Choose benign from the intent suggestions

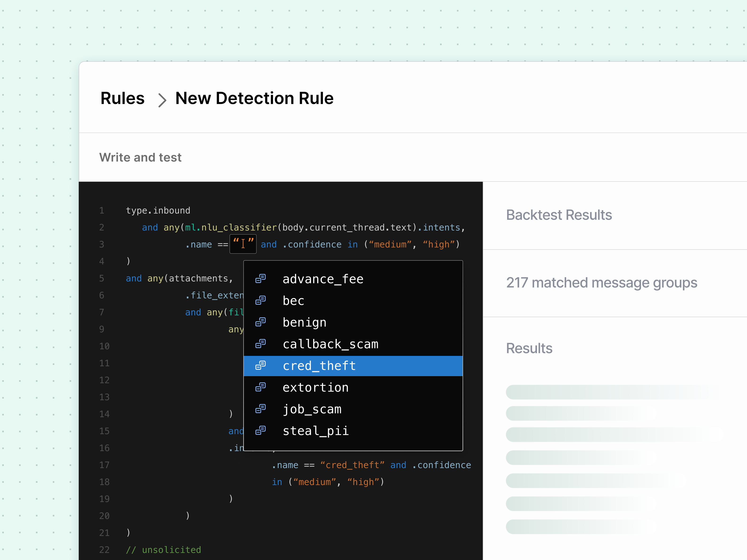tap(304, 322)
